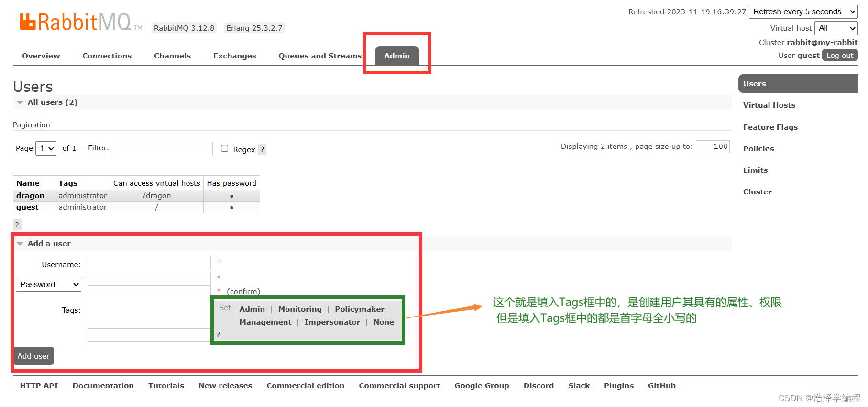Viewport: 868px width, 407px height.
Task: Open the Page number dropdown
Action: 46,148
